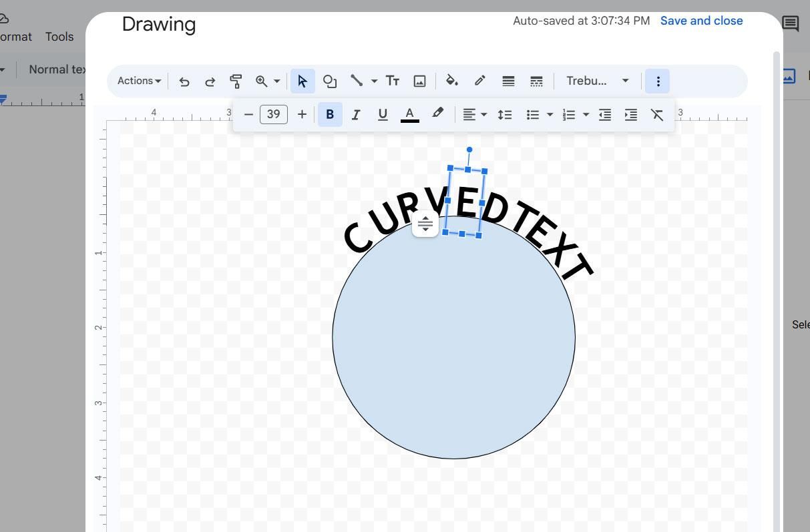Toggle bold formatting off
The width and height of the screenshot is (810, 532).
[x=329, y=114]
